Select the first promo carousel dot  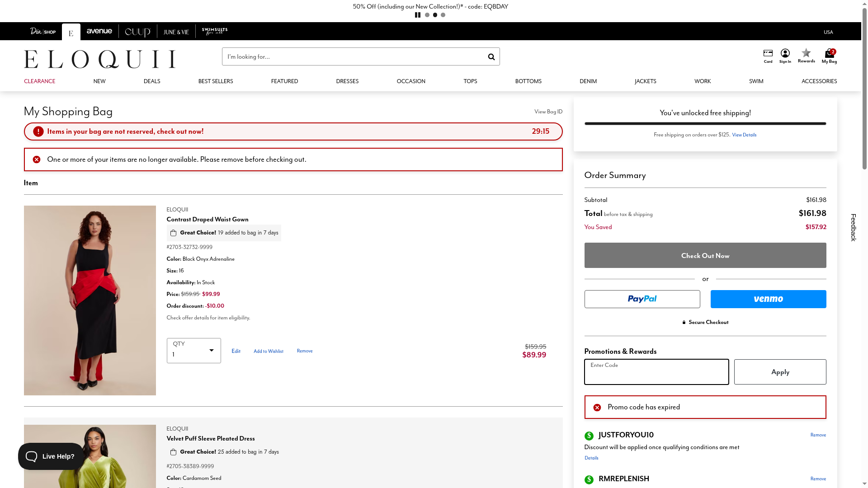pyautogui.click(x=427, y=15)
